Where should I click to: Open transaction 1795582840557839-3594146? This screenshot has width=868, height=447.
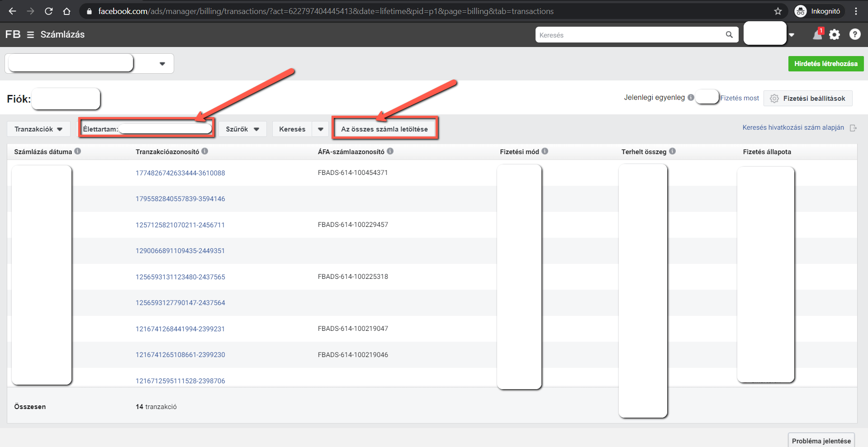(x=180, y=199)
